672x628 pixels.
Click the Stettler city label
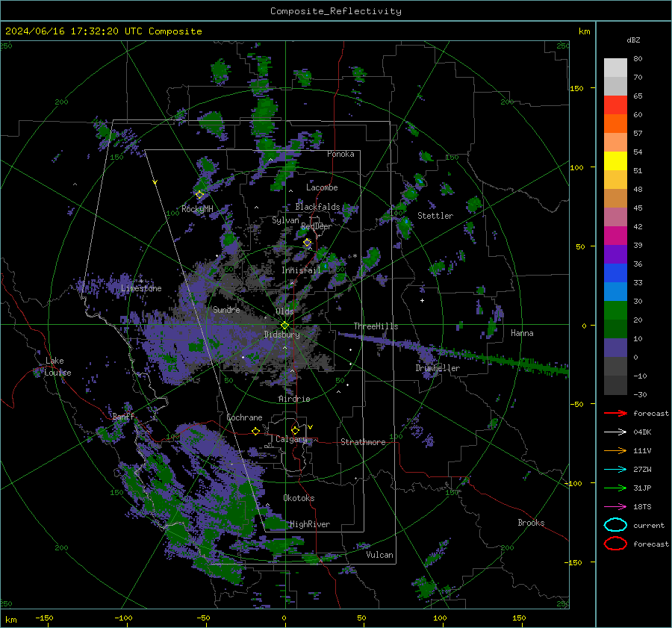click(x=435, y=216)
